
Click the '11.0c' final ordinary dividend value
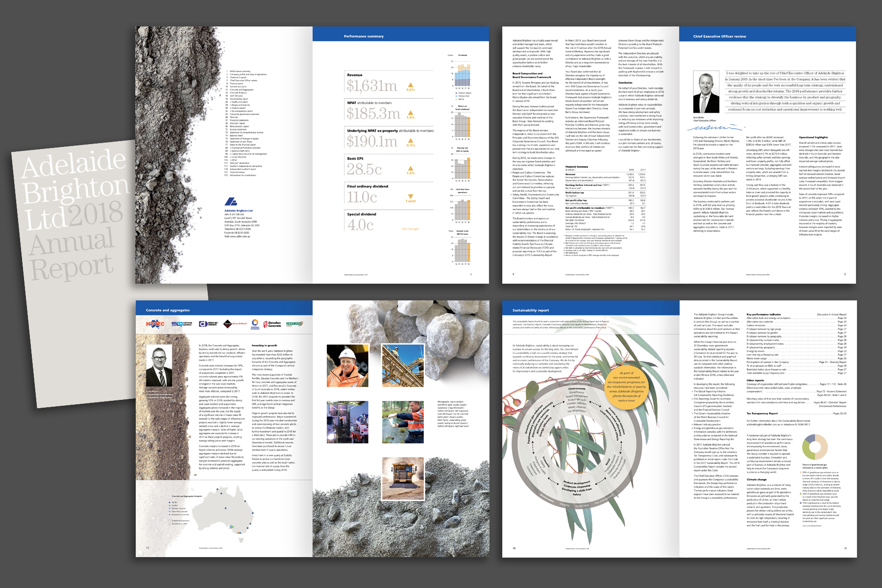[362, 197]
